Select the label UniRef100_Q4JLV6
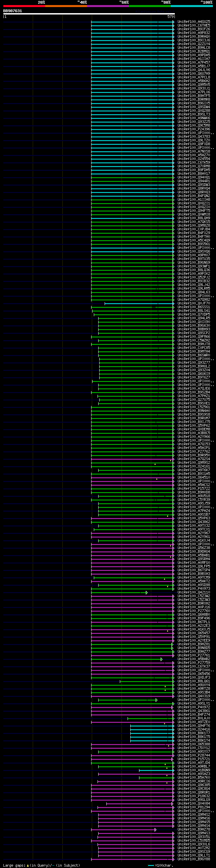 [194, 70]
